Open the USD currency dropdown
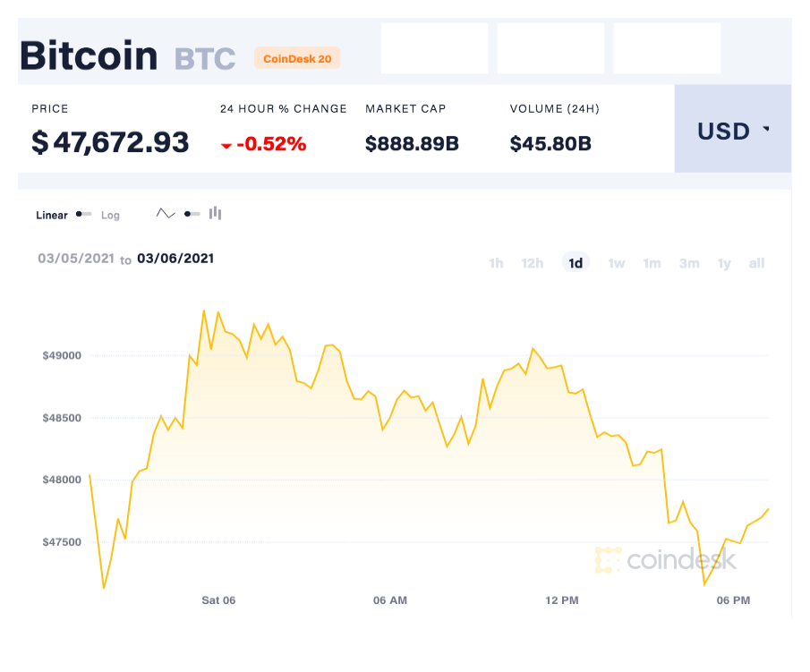 (x=732, y=131)
